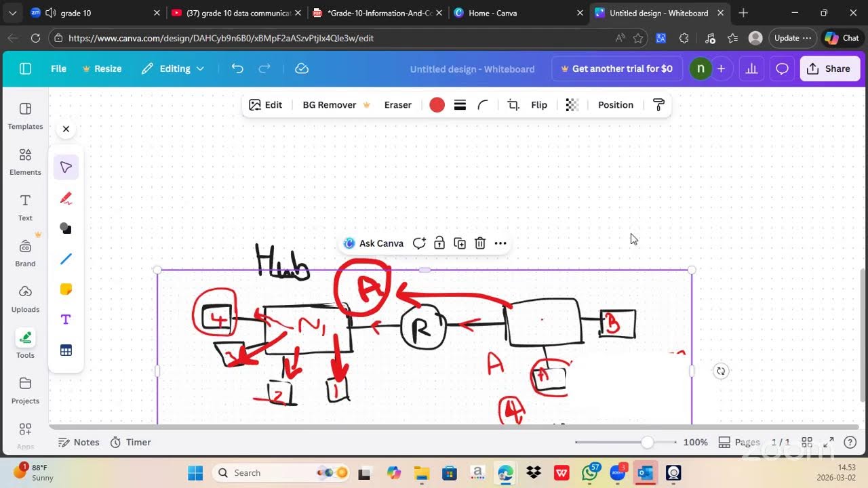Add a comment from floating menu

419,243
